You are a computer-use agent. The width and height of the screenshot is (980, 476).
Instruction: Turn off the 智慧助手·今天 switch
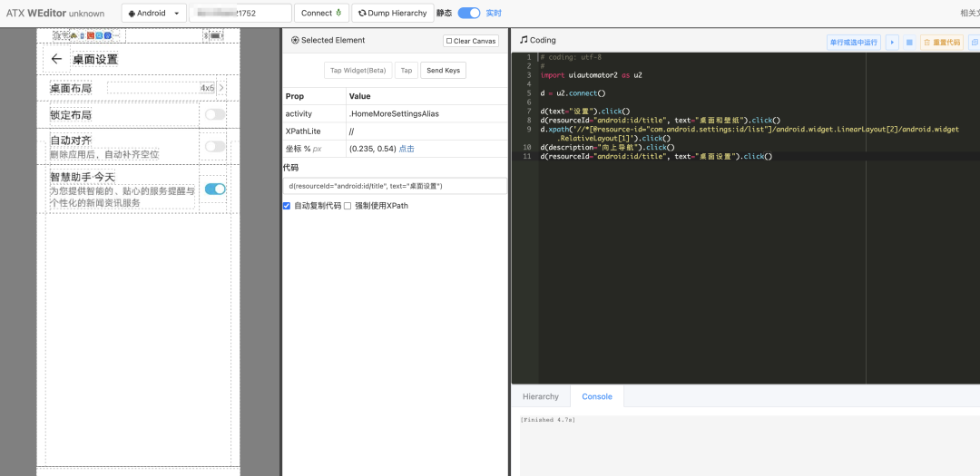pyautogui.click(x=215, y=189)
